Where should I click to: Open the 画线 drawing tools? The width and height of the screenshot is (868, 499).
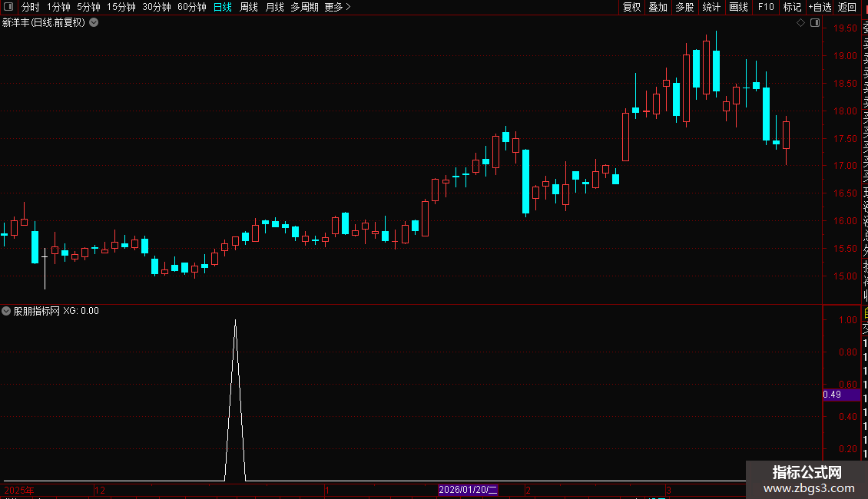[738, 7]
